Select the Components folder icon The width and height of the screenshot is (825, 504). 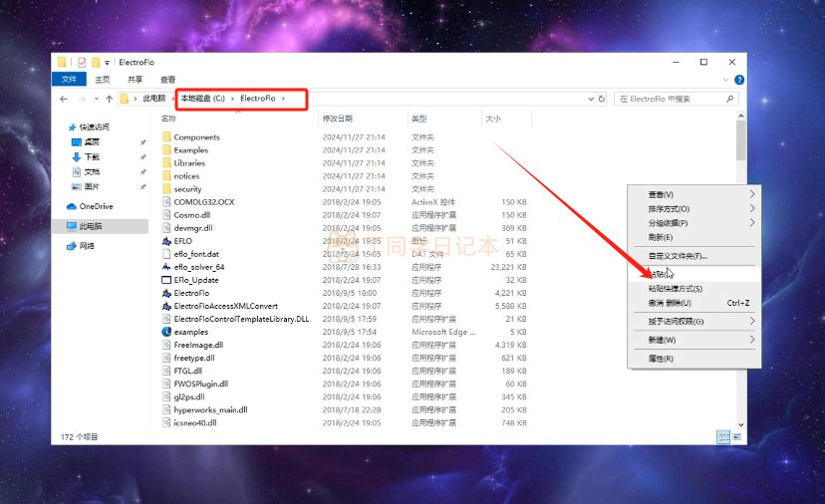click(x=166, y=136)
